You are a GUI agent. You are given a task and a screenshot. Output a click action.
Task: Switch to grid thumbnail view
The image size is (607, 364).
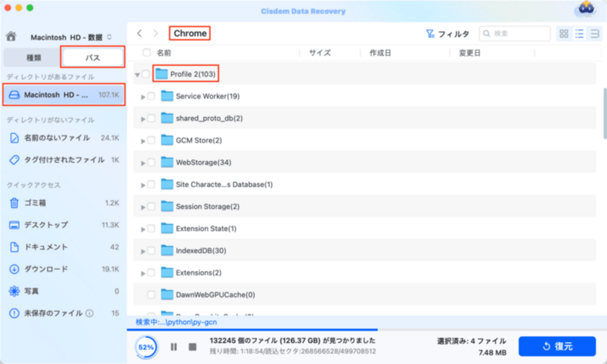click(564, 34)
